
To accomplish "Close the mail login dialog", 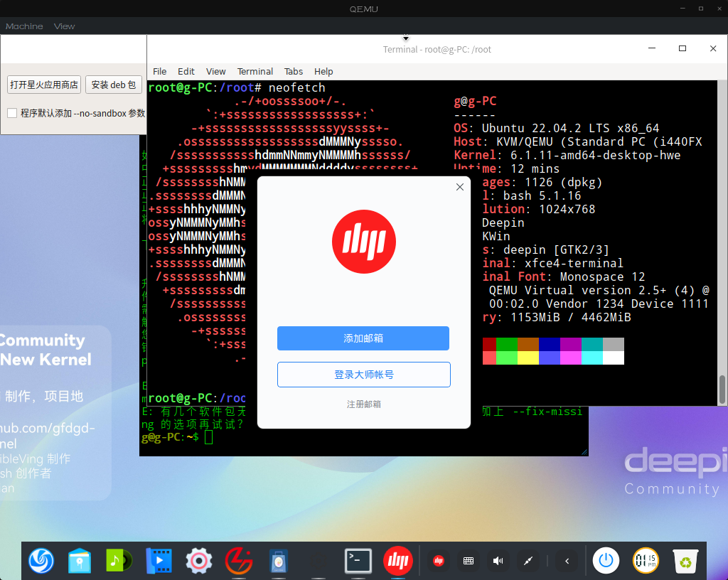I will pyautogui.click(x=460, y=187).
